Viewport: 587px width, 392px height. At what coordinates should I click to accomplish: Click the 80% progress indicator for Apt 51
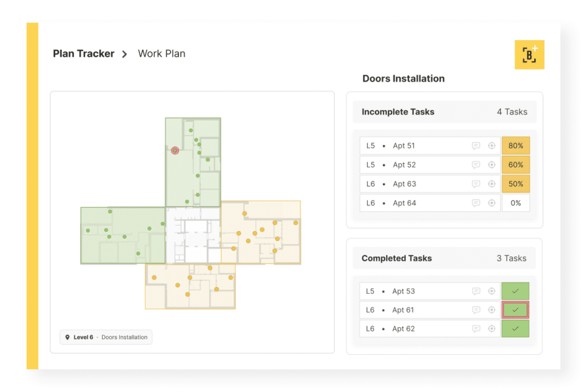(515, 146)
